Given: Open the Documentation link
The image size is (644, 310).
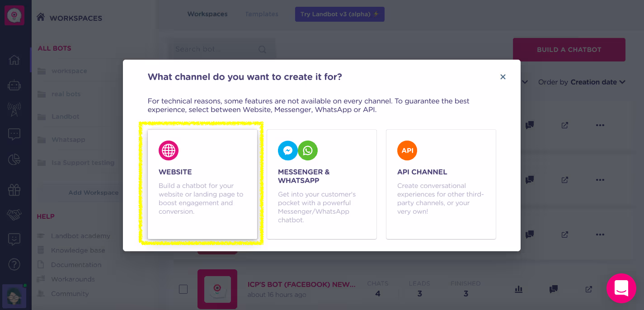Looking at the screenshot, I should point(76,265).
